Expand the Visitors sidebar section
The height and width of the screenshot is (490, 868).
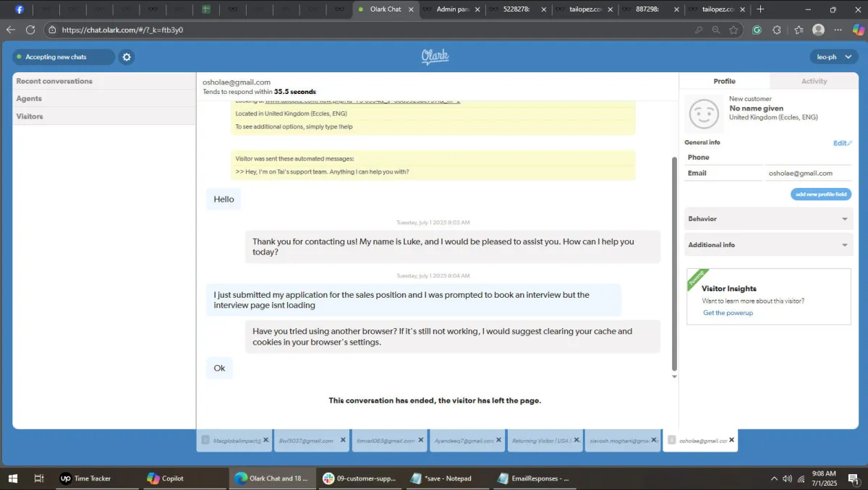point(104,116)
